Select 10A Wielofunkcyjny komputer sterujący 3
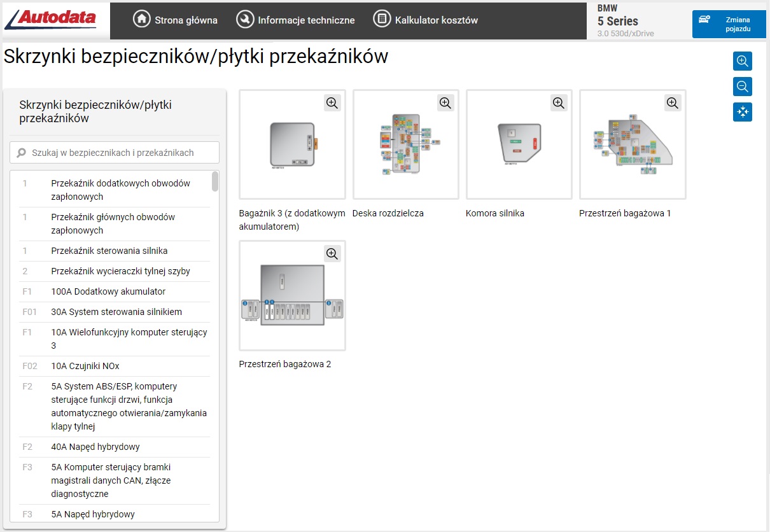Screen dimensions: 770x532 click(115, 339)
